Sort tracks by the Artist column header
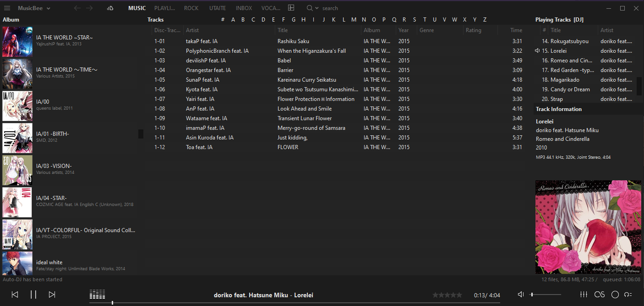This screenshot has width=644, height=306. point(192,30)
